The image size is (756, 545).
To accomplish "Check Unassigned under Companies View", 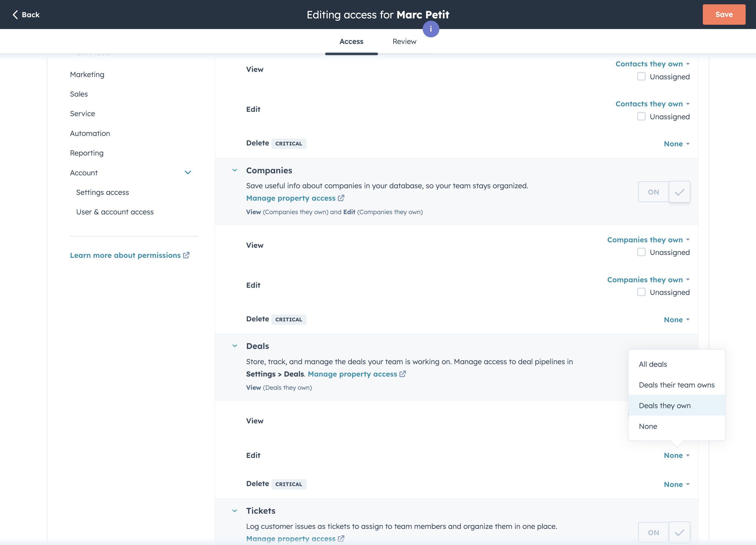I will (x=641, y=252).
